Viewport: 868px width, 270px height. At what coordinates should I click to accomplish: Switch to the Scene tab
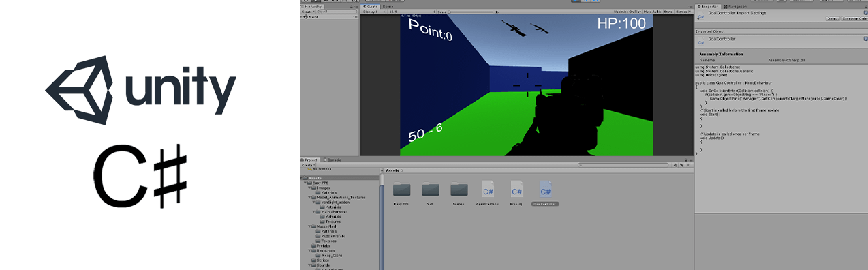388,6
